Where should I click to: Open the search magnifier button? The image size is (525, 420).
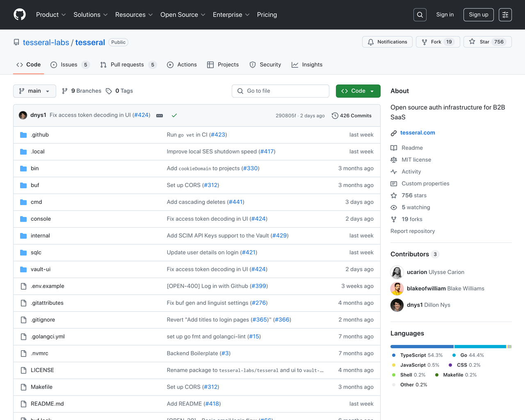coord(420,15)
